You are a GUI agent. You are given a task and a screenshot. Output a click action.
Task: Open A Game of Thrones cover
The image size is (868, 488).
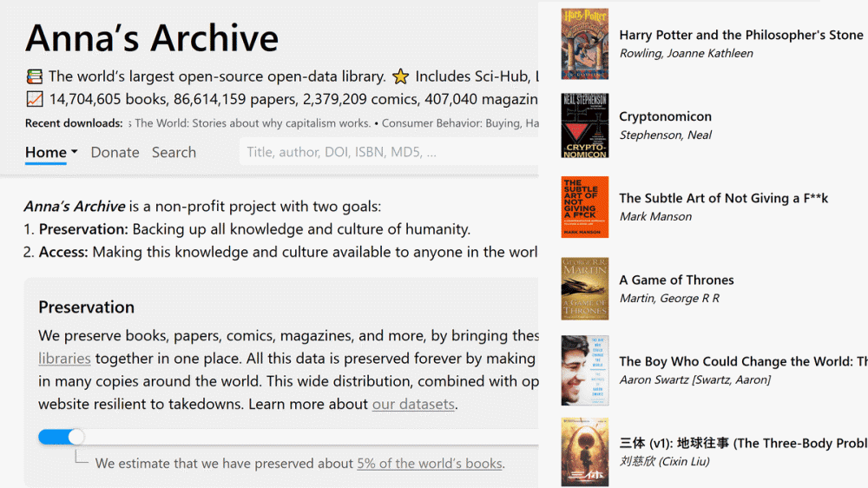pos(584,288)
